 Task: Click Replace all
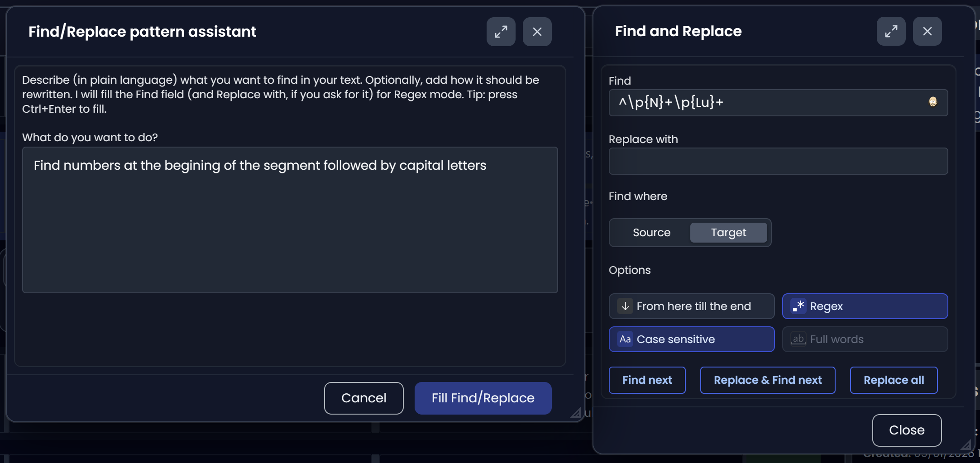point(893,380)
